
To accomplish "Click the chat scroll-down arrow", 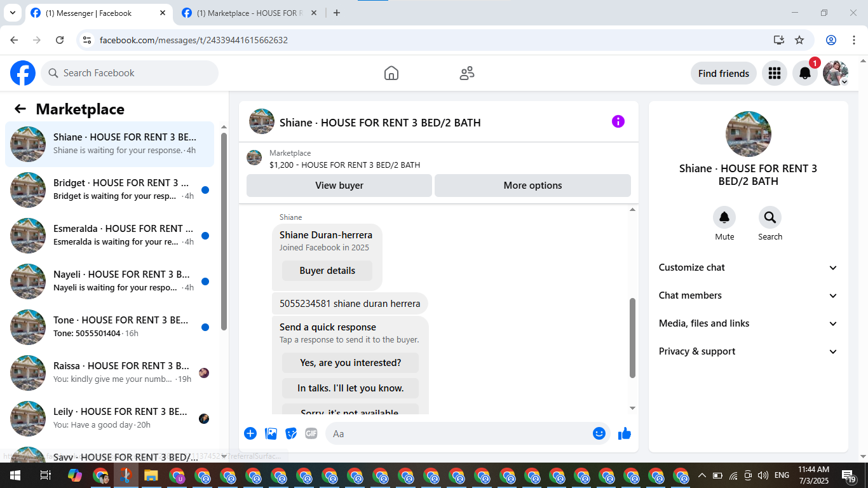I will click(632, 408).
